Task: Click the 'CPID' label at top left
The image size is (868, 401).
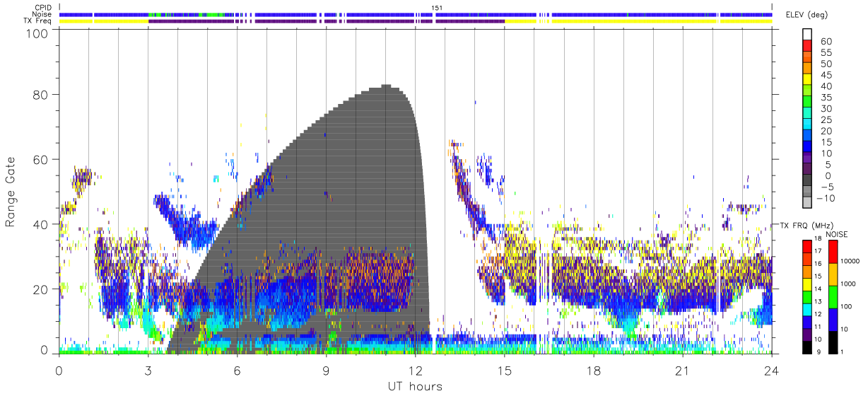Action: pos(44,8)
